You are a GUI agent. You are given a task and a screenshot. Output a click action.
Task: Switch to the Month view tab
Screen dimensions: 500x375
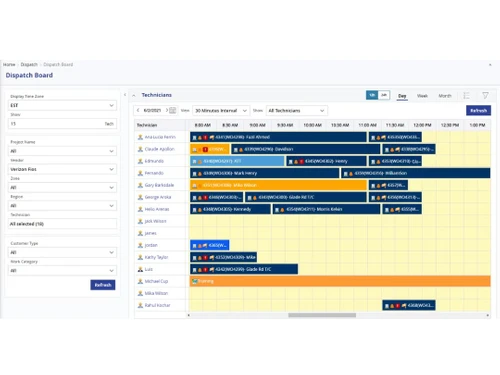click(x=445, y=96)
